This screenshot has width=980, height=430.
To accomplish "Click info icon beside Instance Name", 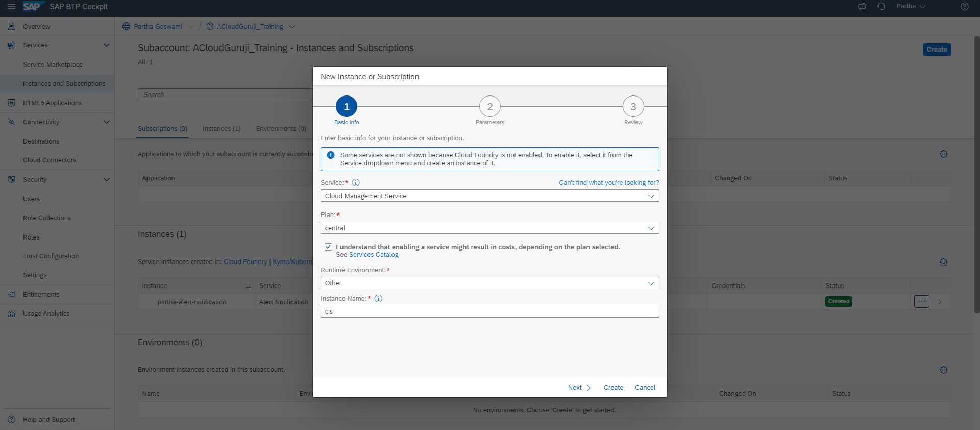I will coord(378,299).
